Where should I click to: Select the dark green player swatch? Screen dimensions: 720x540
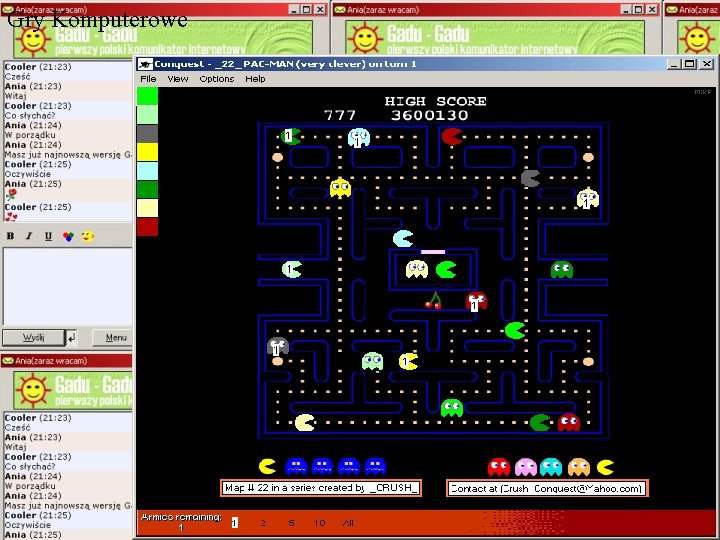[x=147, y=190]
